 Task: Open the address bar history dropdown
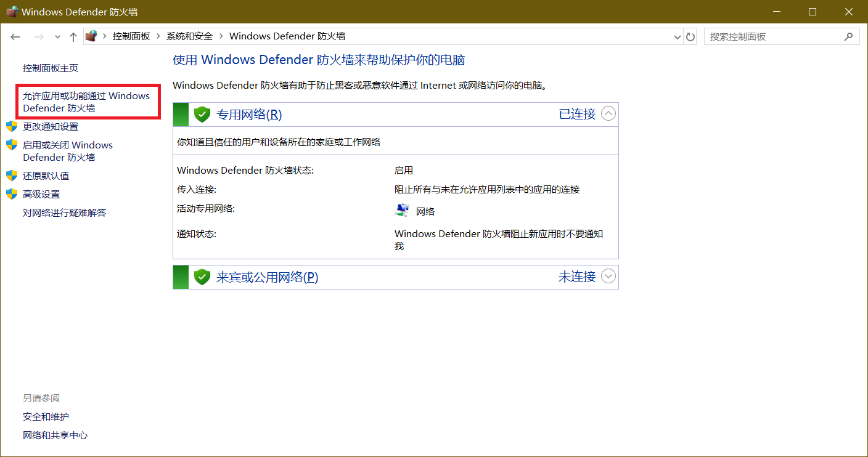pos(678,37)
